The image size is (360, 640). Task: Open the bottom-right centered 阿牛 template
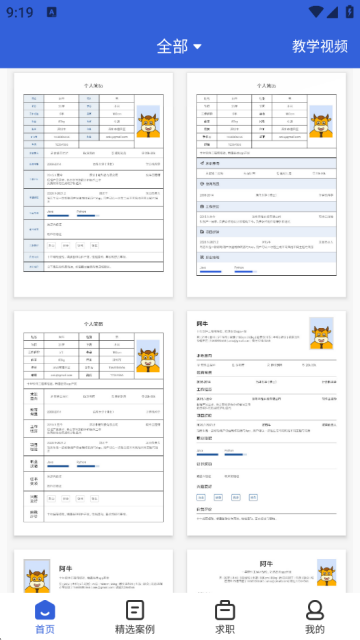(x=267, y=571)
